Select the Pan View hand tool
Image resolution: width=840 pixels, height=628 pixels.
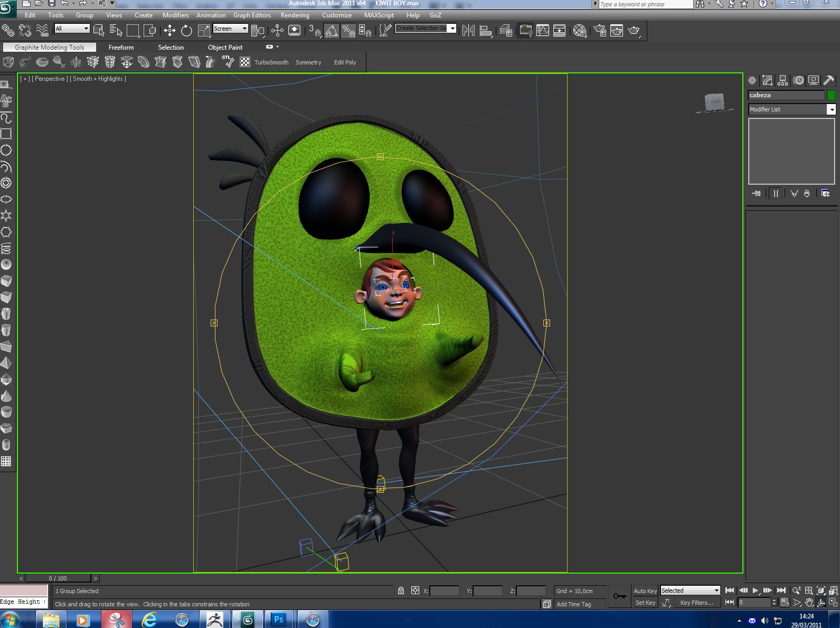point(809,603)
